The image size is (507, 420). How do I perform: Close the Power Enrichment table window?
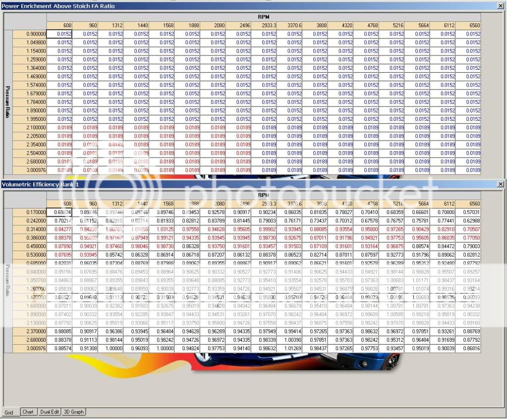coord(501,6)
